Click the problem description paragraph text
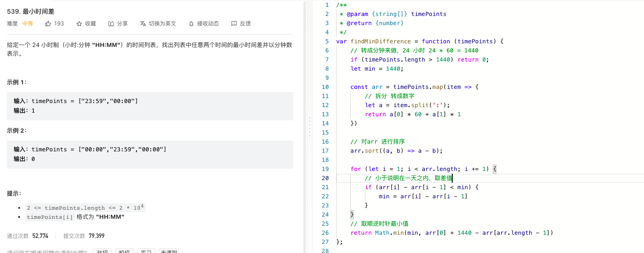The width and height of the screenshot is (644, 253). tap(149, 49)
